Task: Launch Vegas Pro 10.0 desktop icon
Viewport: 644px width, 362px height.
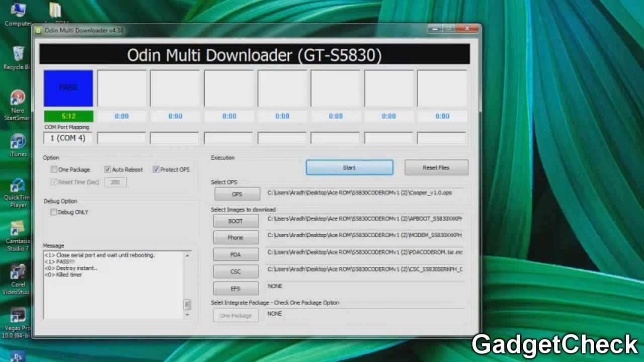Action: [17, 323]
